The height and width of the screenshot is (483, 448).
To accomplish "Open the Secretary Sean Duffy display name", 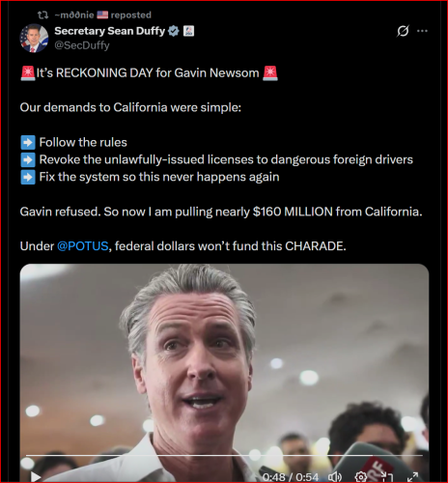I will [110, 31].
